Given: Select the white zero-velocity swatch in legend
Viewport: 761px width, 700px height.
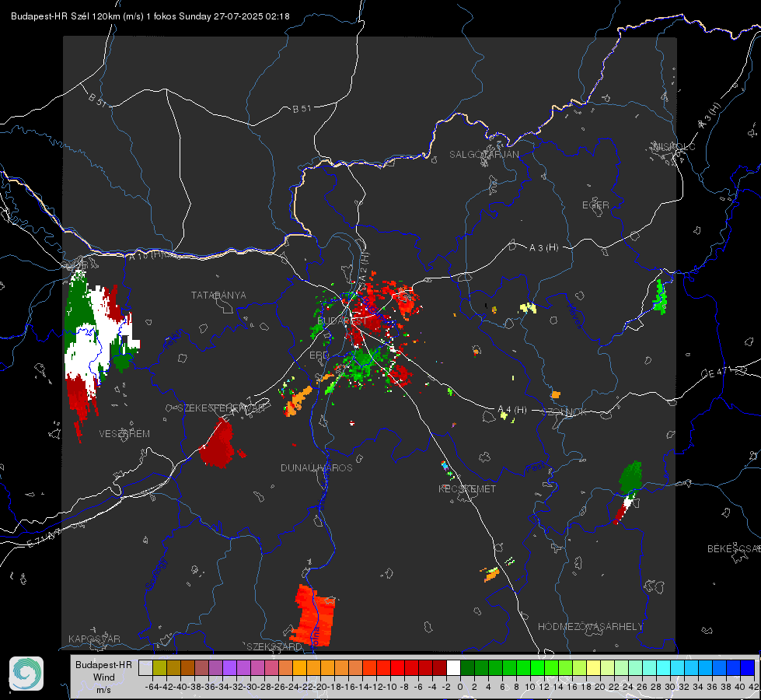Looking at the screenshot, I should pyautogui.click(x=453, y=667).
